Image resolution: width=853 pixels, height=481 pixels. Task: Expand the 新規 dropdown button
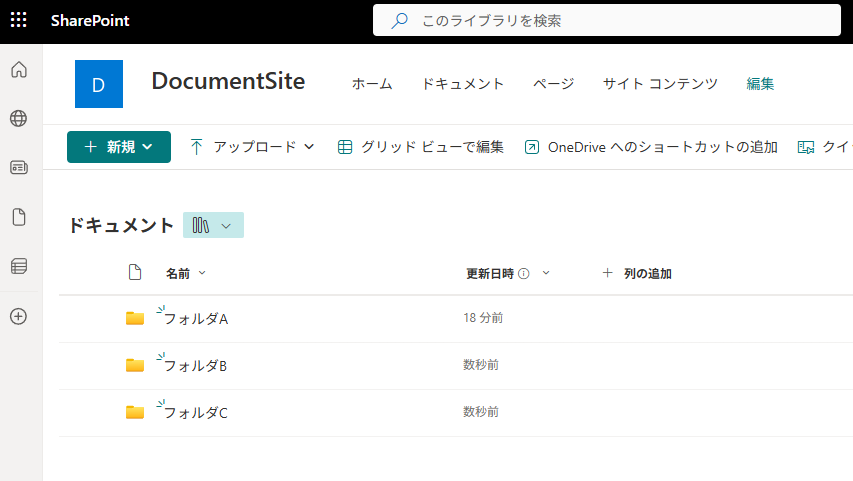[119, 147]
